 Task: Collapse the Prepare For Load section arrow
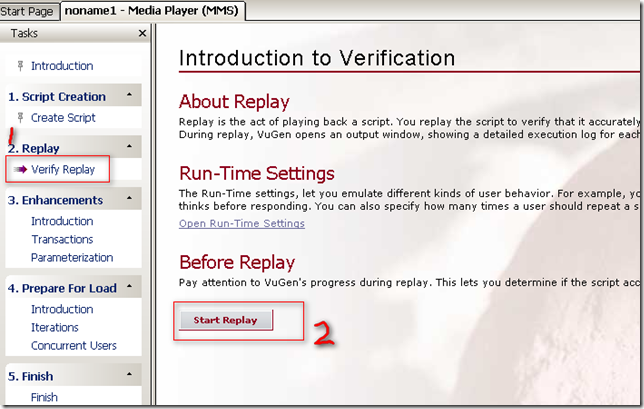pyautogui.click(x=130, y=286)
